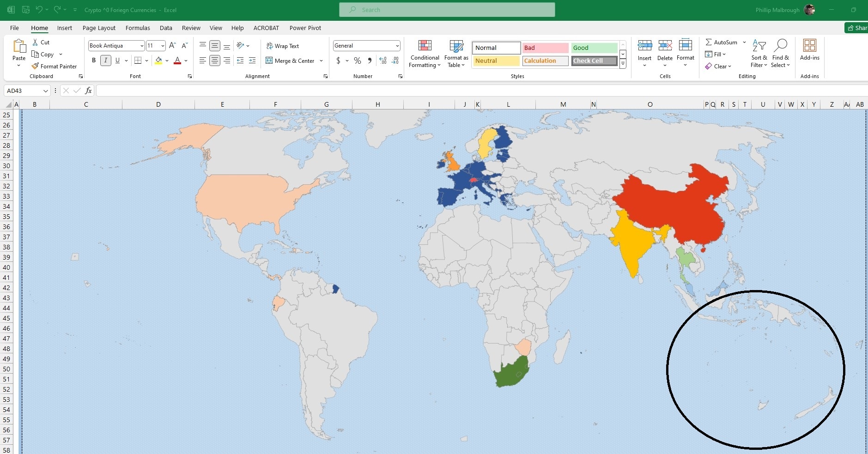Switch to the Insert tab

(x=65, y=28)
